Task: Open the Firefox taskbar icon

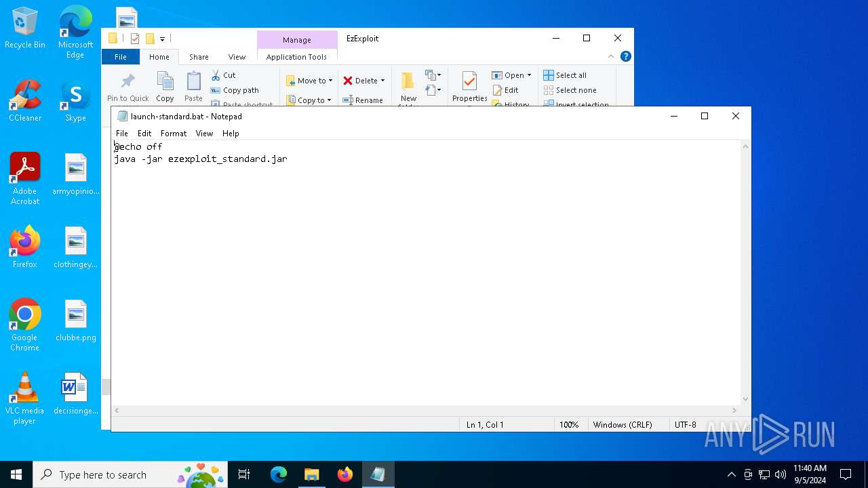Action: pyautogui.click(x=344, y=474)
